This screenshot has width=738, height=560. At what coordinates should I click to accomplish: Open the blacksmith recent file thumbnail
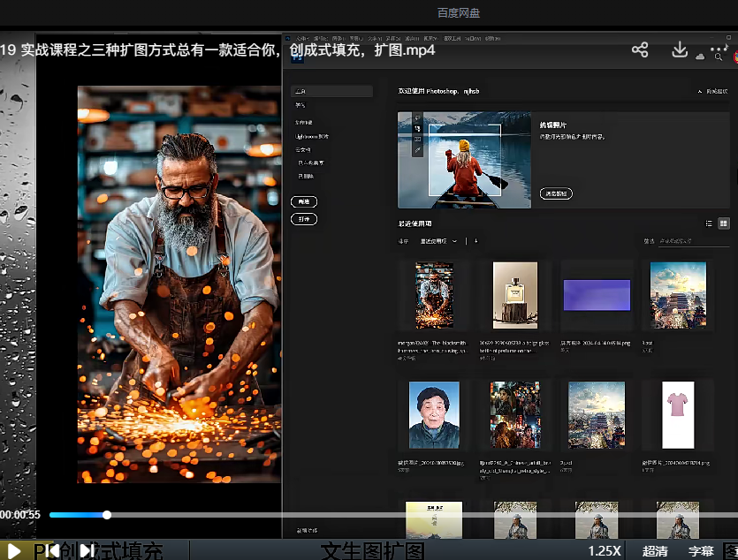(x=434, y=295)
